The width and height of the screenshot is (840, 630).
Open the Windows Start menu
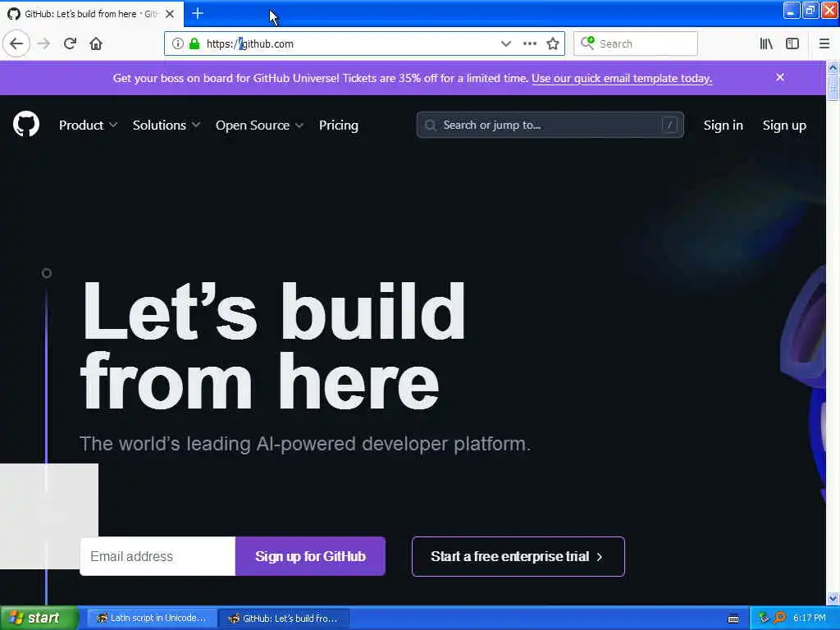(39, 618)
